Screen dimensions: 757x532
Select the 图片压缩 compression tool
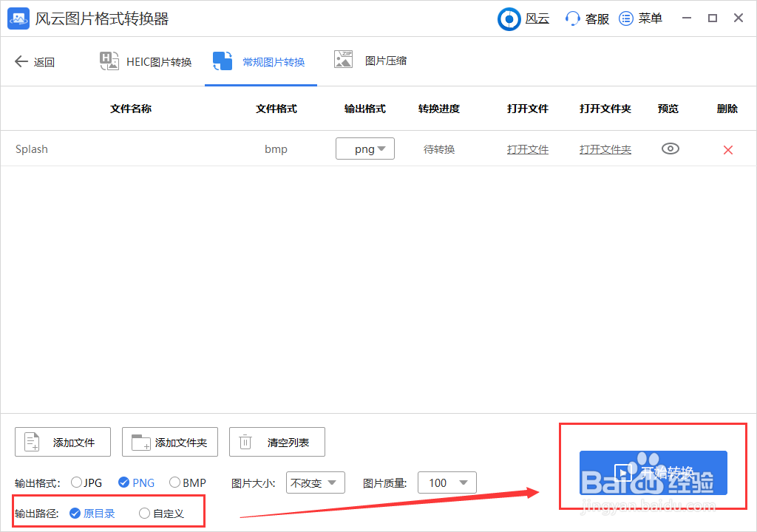pos(344,61)
